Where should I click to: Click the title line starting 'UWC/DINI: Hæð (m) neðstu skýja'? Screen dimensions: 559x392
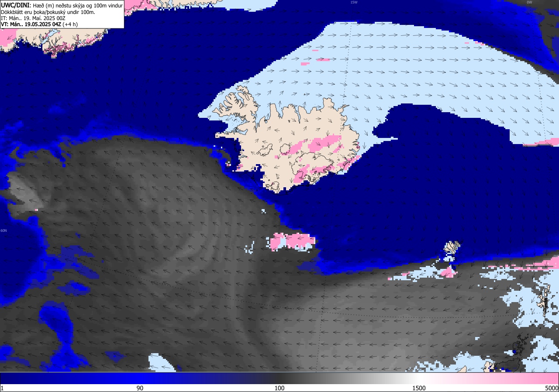[x=62, y=5]
